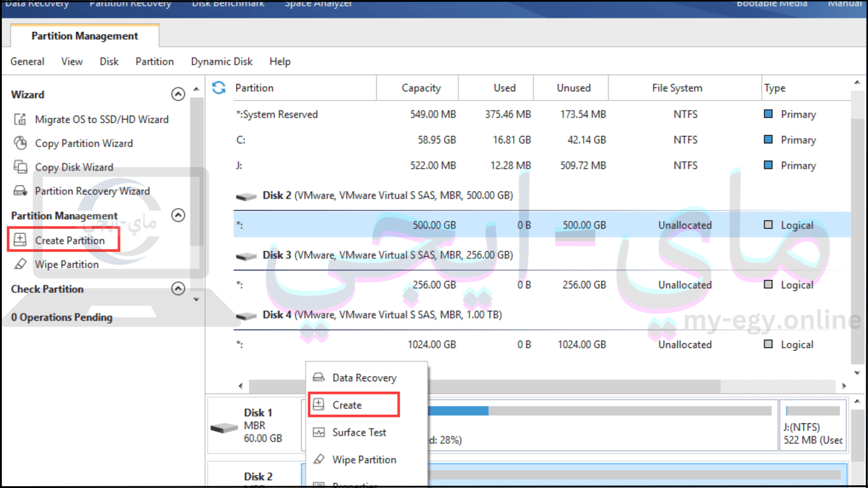Click the Create Partition icon in sidebar
868x488 pixels.
tap(20, 239)
